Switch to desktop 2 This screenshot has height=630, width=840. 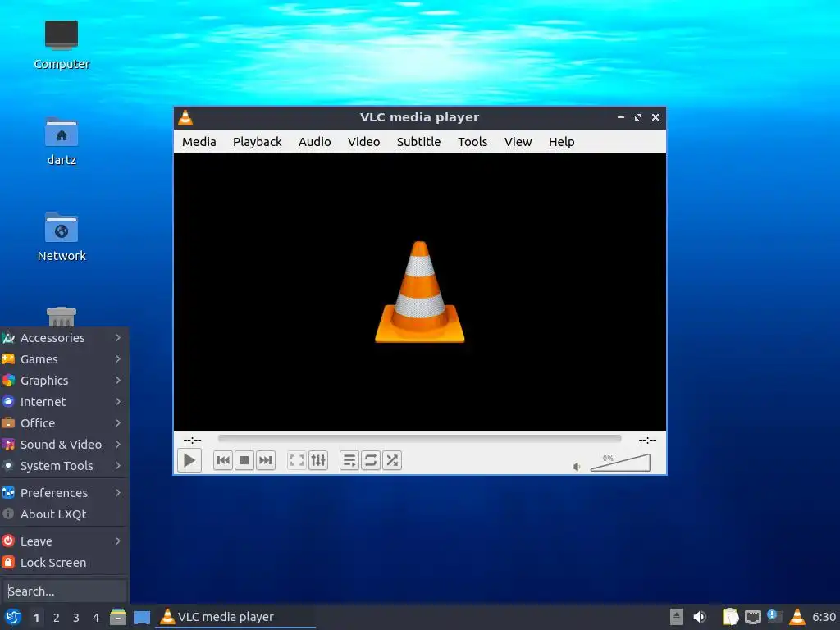click(57, 618)
